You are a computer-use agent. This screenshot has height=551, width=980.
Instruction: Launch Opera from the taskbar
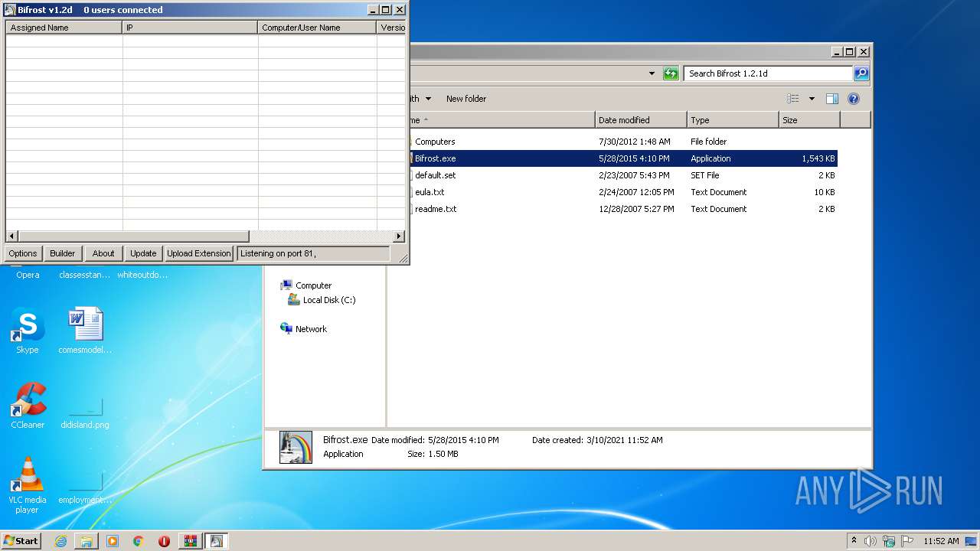[164, 541]
